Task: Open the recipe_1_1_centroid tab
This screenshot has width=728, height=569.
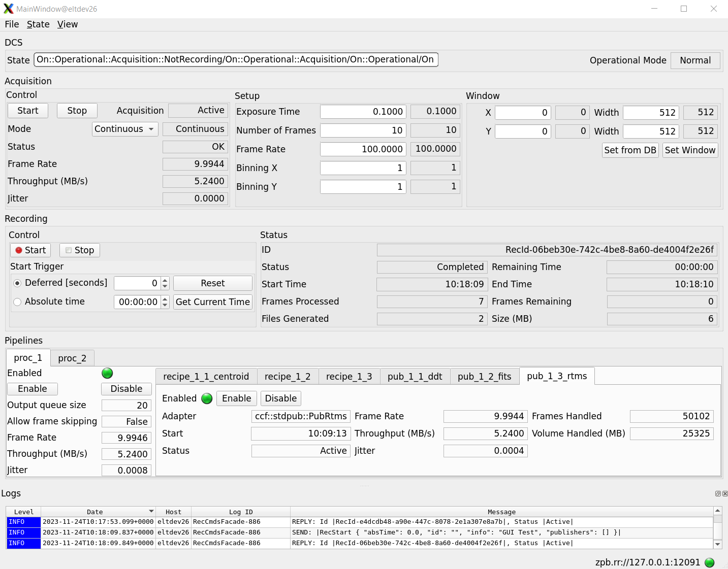Action: [x=206, y=377]
